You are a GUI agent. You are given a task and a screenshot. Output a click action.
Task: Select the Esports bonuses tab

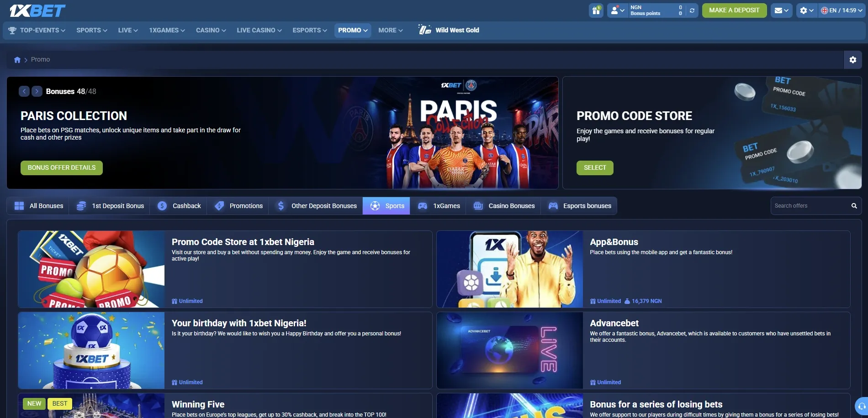click(579, 206)
